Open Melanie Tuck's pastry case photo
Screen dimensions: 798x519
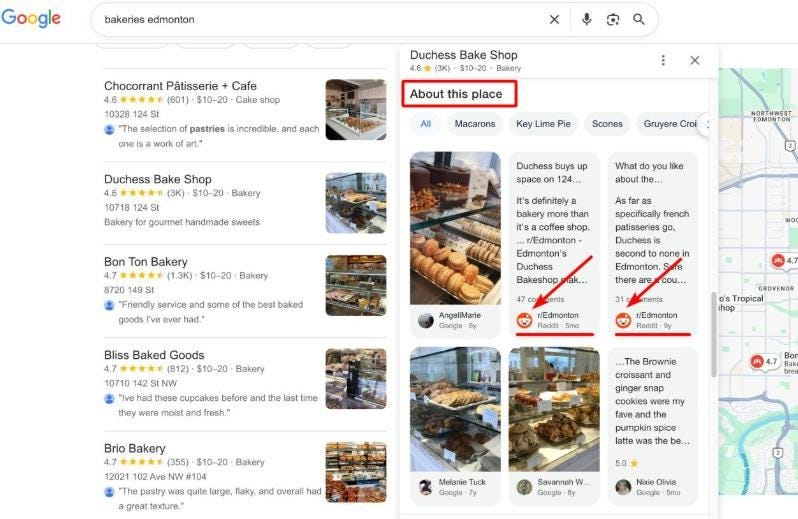point(455,409)
